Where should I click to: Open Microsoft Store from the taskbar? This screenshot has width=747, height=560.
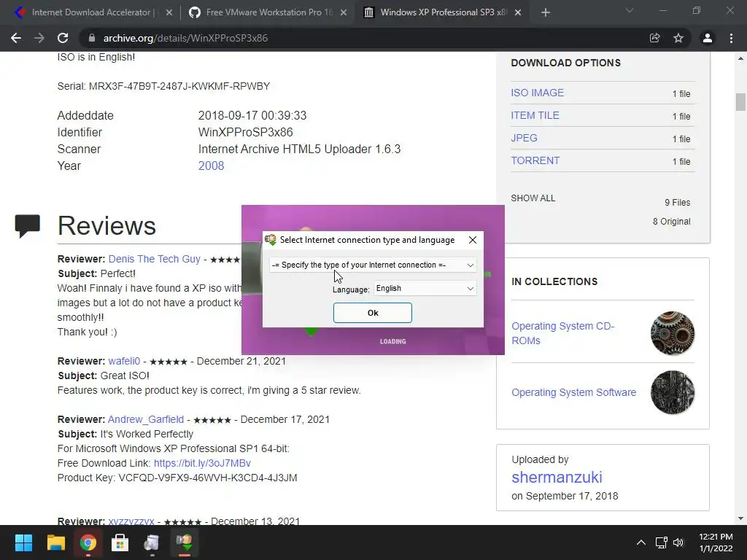tap(120, 542)
